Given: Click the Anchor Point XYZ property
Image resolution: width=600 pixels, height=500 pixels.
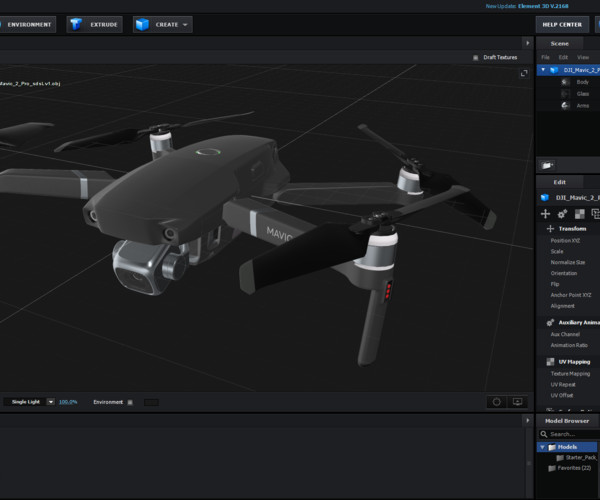Looking at the screenshot, I should [571, 295].
